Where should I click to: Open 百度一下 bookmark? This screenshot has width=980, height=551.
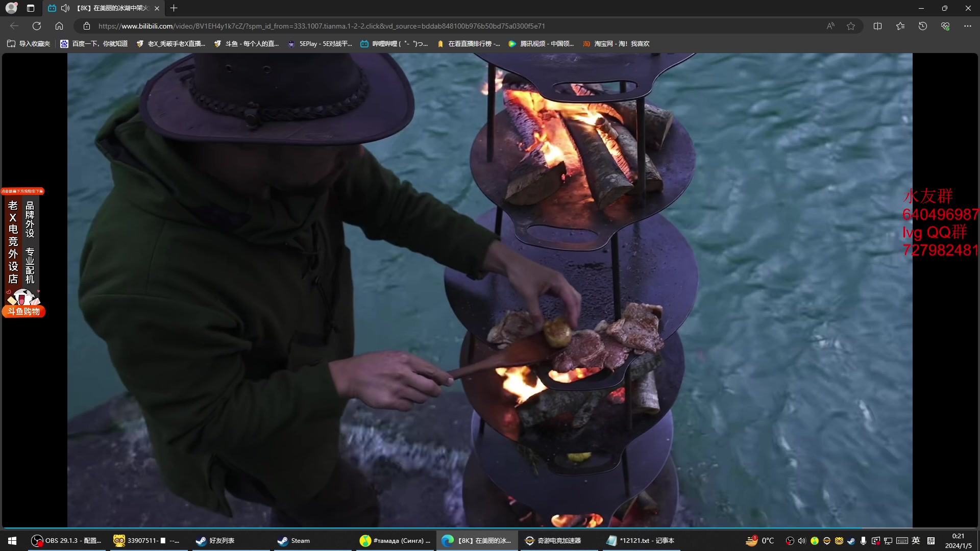[94, 44]
